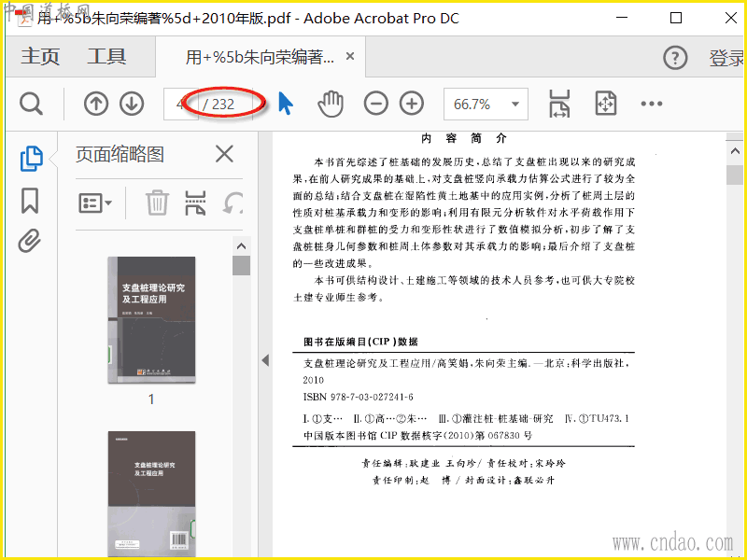The image size is (747, 560).
Task: Open the thumbnail options dropdown menu
Action: (95, 203)
